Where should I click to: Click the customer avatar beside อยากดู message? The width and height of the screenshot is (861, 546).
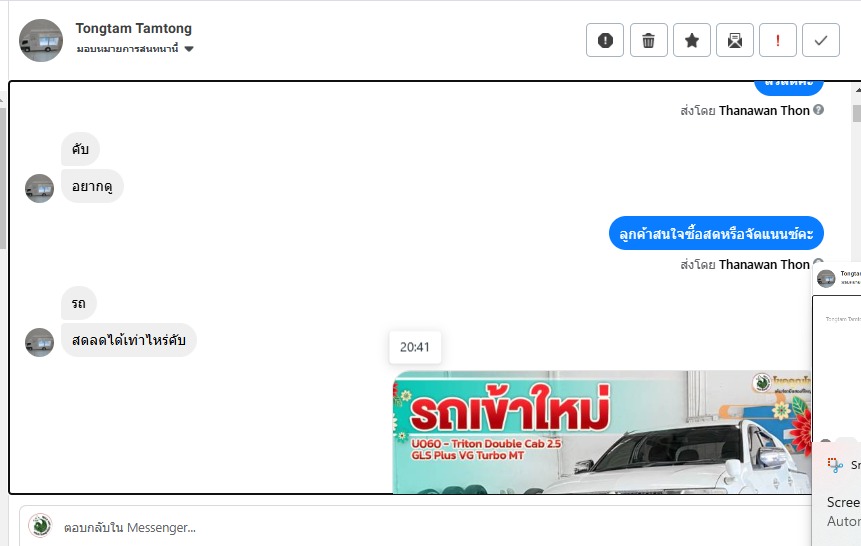[40, 188]
